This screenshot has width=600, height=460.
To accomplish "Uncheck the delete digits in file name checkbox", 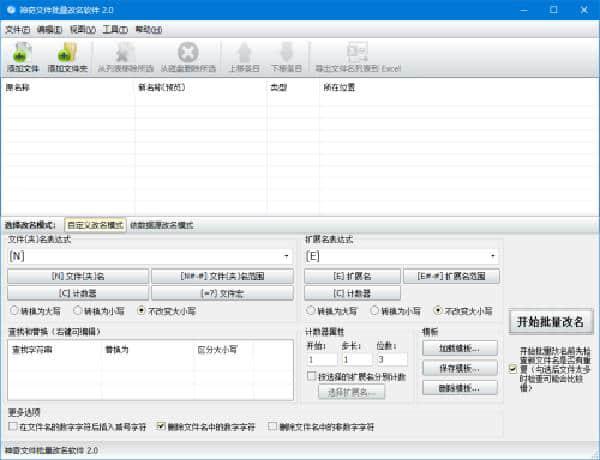I will click(x=161, y=426).
